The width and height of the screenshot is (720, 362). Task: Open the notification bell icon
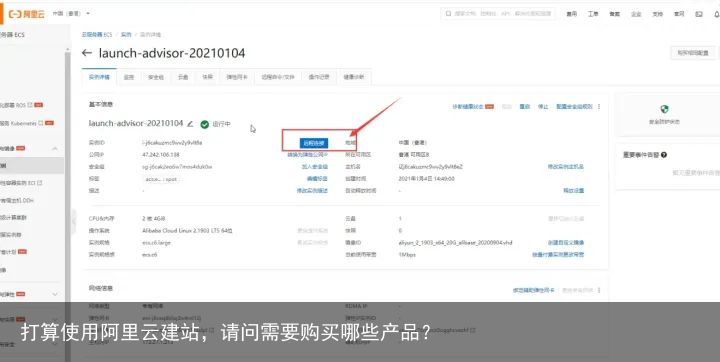(x=717, y=14)
